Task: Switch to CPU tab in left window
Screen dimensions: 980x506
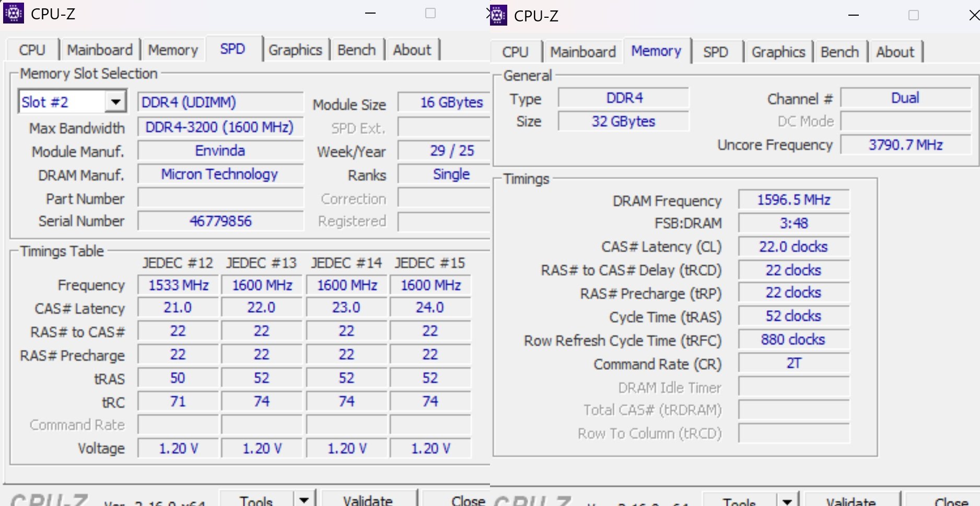Action: [x=32, y=50]
